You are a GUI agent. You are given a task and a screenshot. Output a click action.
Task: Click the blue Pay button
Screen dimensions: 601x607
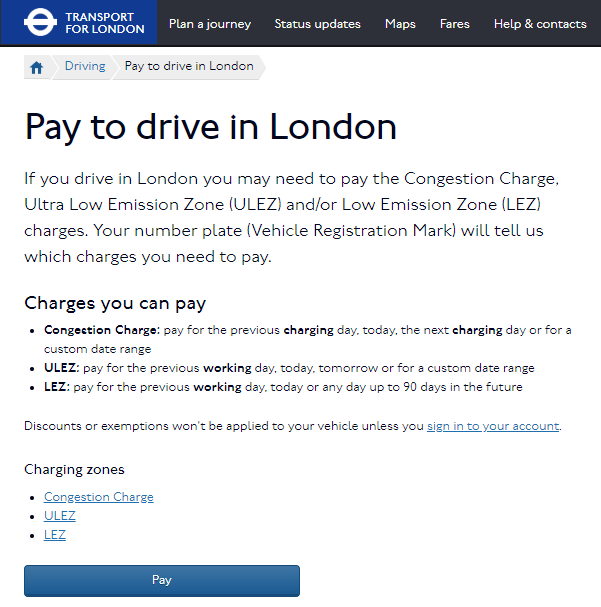(162, 581)
